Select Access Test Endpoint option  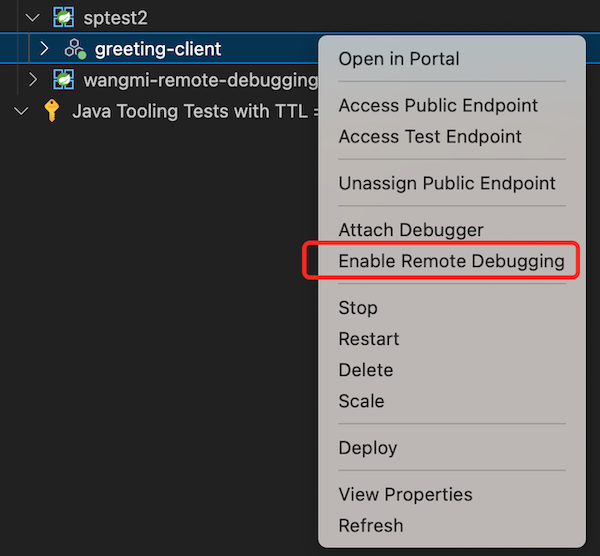430,136
